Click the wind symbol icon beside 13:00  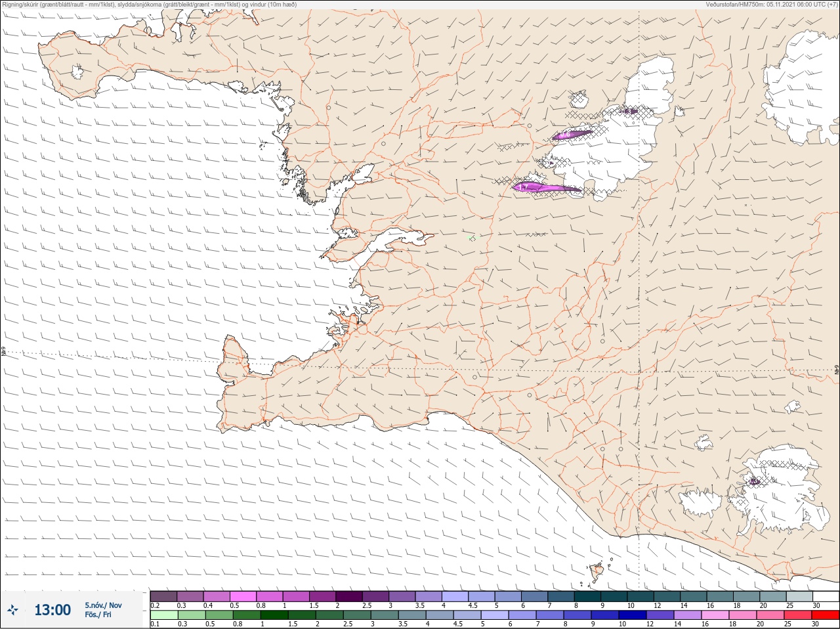pyautogui.click(x=12, y=611)
